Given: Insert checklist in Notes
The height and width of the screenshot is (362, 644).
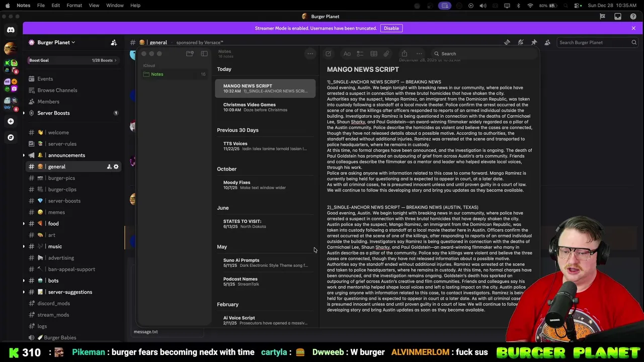Looking at the screenshot, I should click(x=360, y=54).
